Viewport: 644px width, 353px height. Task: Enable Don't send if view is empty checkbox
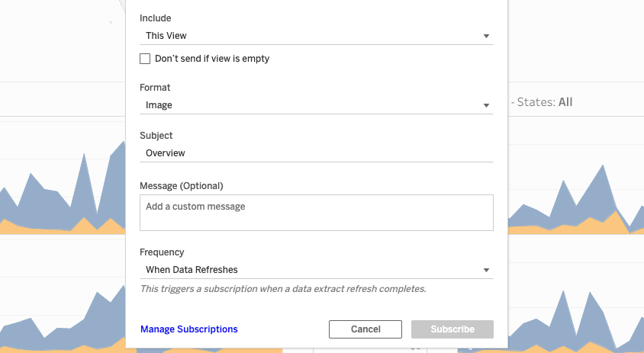click(145, 59)
